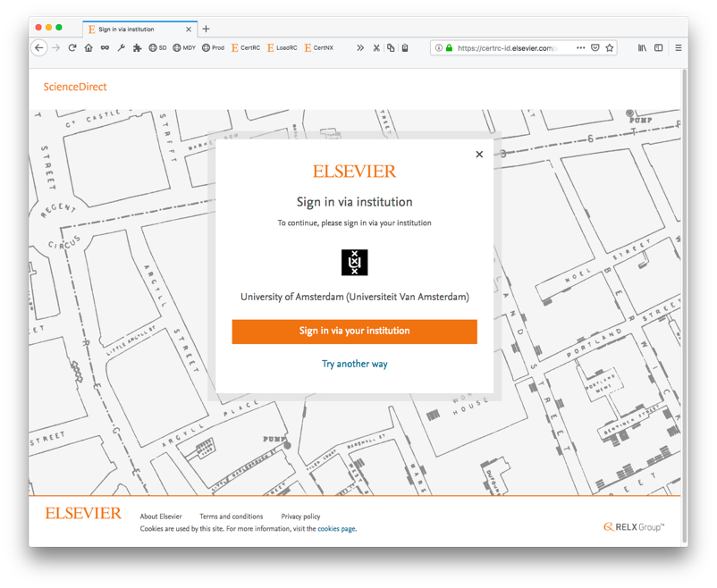Click the 'Try another way' link
Screen dimensions: 717x588
[x=354, y=364]
